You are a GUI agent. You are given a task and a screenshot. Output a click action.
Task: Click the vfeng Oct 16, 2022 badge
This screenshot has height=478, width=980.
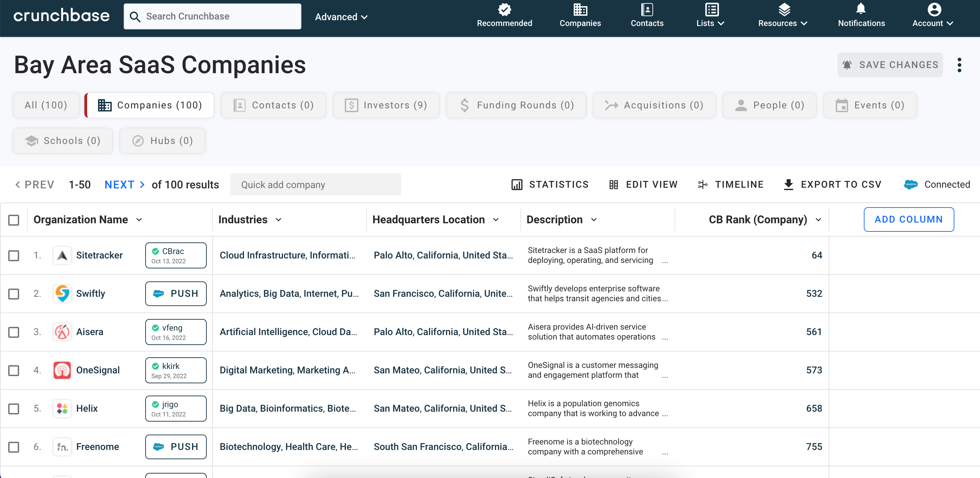[x=176, y=332]
